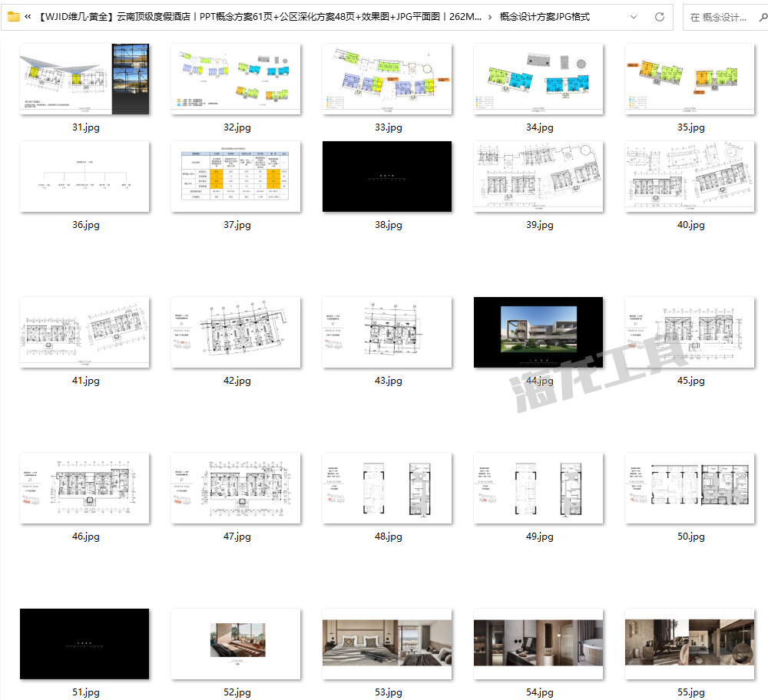Select the 55.jpg interior thumbnail
Image resolution: width=768 pixels, height=700 pixels.
[690, 644]
